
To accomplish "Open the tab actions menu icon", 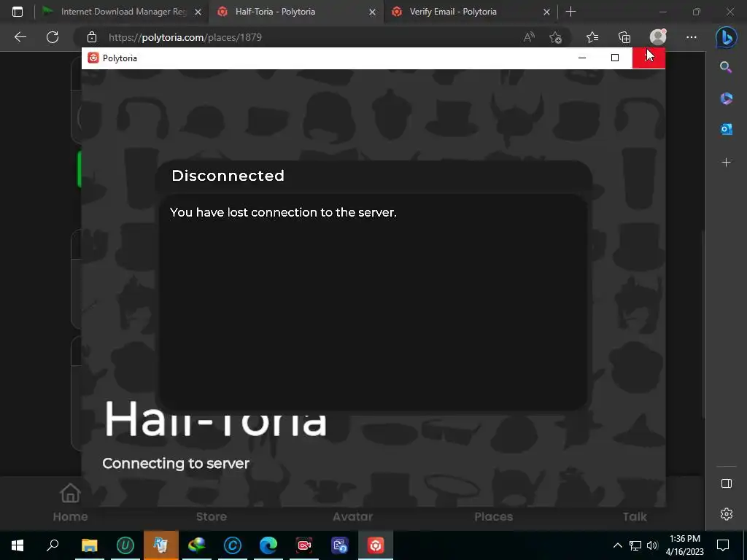I will tap(18, 12).
